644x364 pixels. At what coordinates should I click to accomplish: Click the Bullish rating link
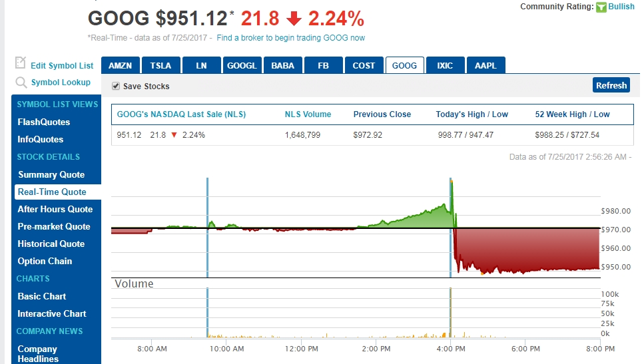(621, 7)
